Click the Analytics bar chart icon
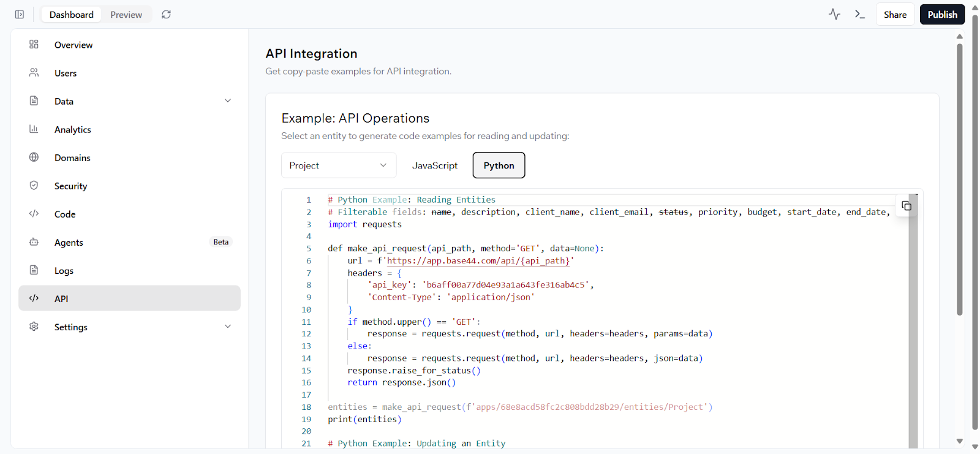This screenshot has width=980, height=454. tap(34, 129)
